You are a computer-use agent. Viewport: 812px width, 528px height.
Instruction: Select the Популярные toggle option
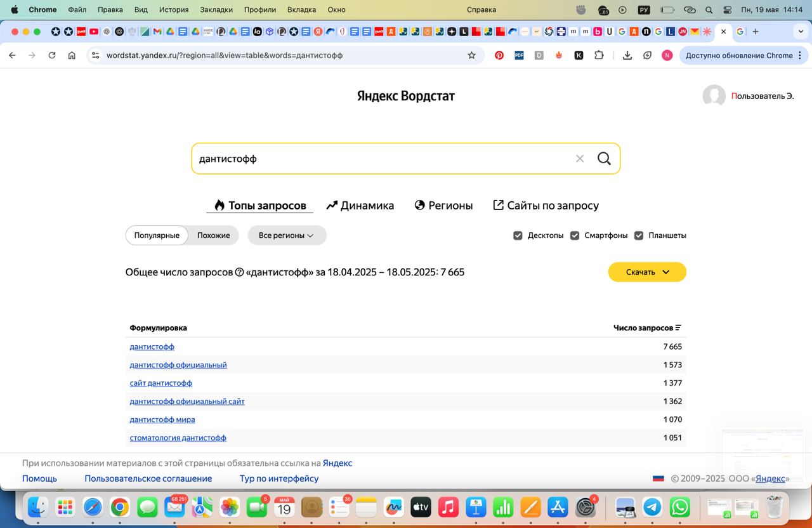point(157,235)
